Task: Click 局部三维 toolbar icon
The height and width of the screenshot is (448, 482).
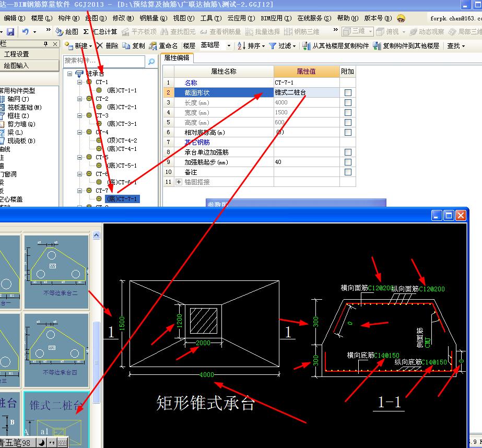Action: click(x=452, y=31)
